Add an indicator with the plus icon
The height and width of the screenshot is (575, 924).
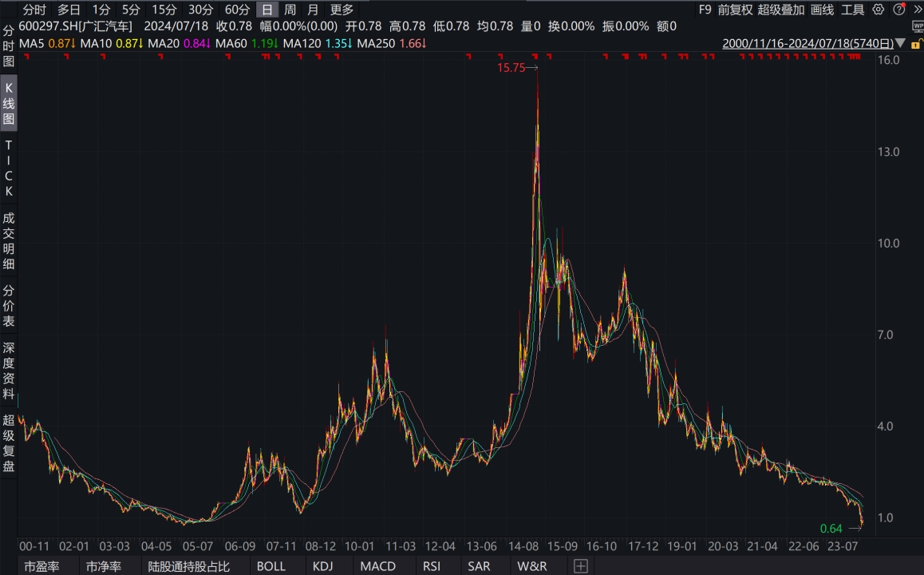(x=581, y=566)
